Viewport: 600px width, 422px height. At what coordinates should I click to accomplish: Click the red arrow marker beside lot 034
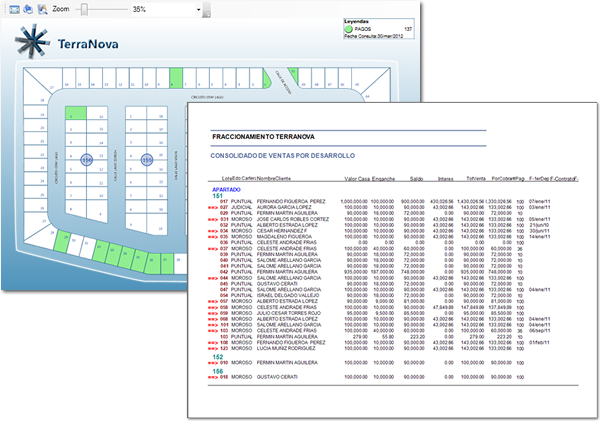point(212,231)
